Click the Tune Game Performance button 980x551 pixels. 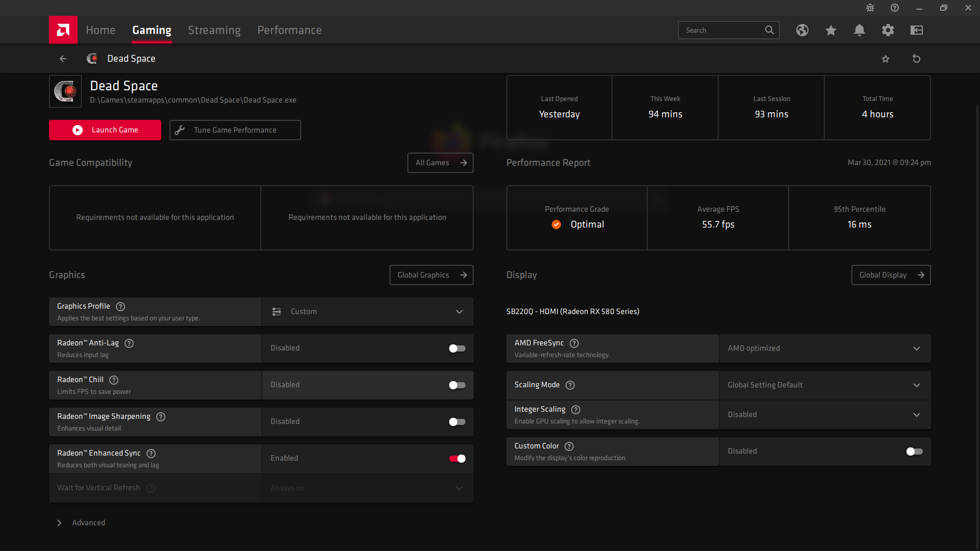coord(235,130)
